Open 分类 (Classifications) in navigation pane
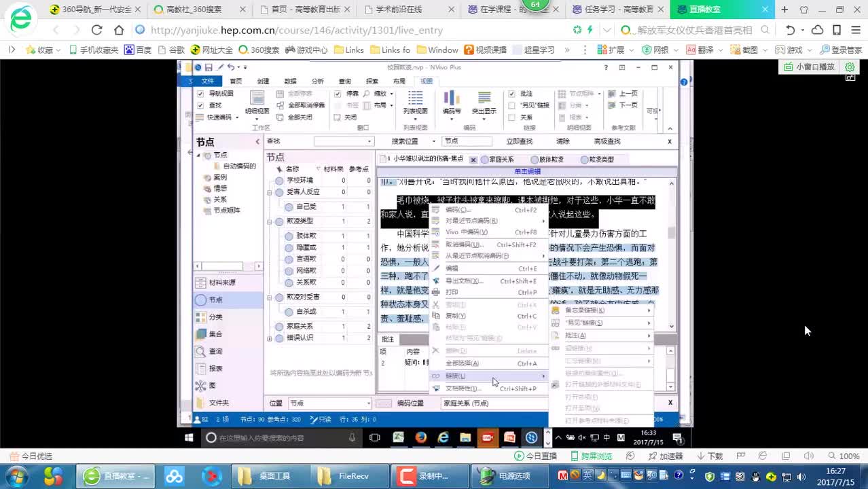Screen dimensions: 868x489 tap(228, 316)
